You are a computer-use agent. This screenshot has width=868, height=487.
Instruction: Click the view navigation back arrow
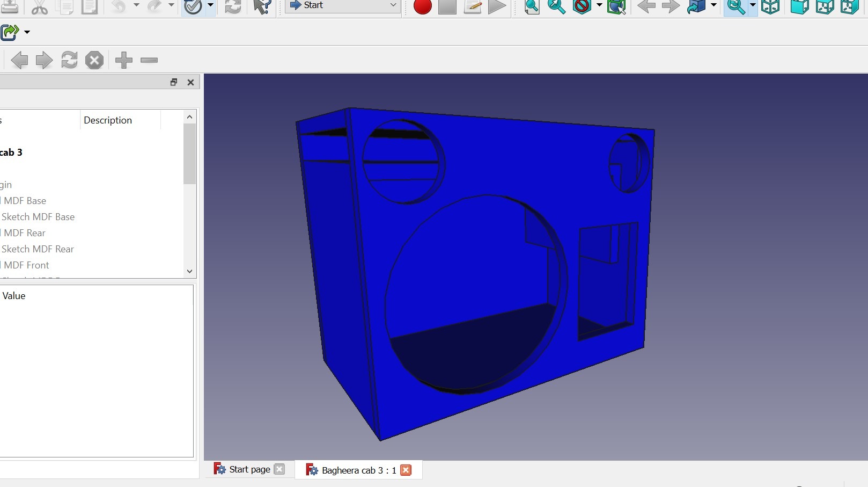tap(646, 6)
